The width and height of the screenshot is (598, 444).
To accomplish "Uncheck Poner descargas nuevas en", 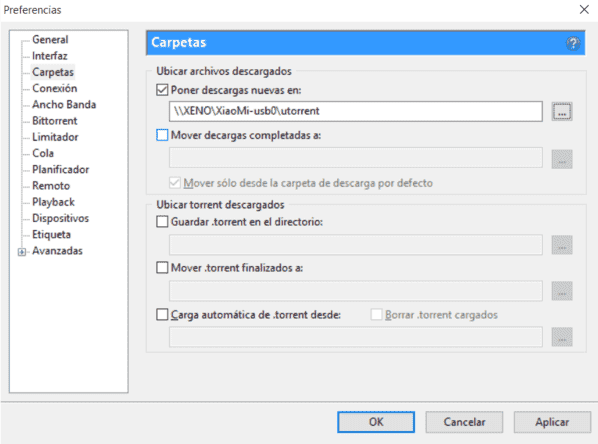I will click(x=162, y=90).
